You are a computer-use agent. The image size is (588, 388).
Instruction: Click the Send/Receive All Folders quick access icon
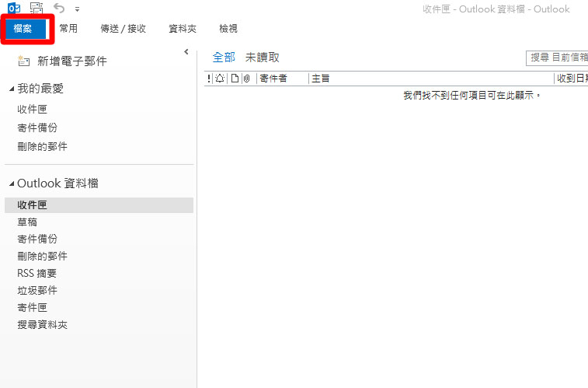click(37, 8)
